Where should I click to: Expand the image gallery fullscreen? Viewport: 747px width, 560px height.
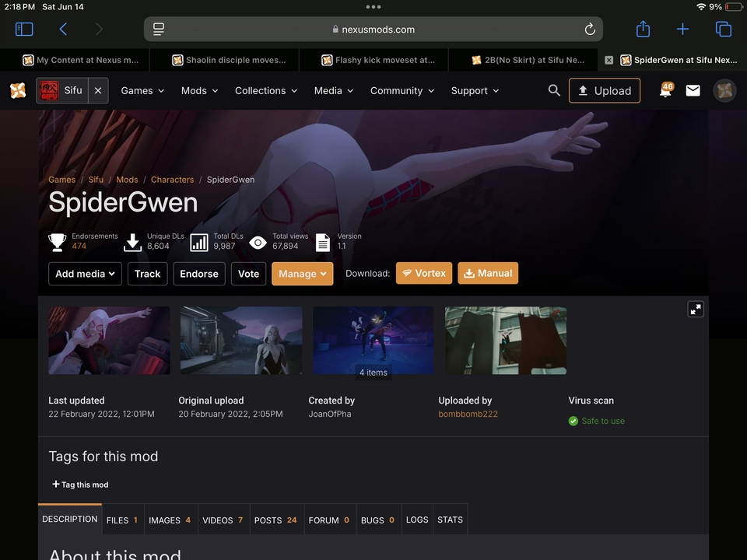pyautogui.click(x=696, y=309)
